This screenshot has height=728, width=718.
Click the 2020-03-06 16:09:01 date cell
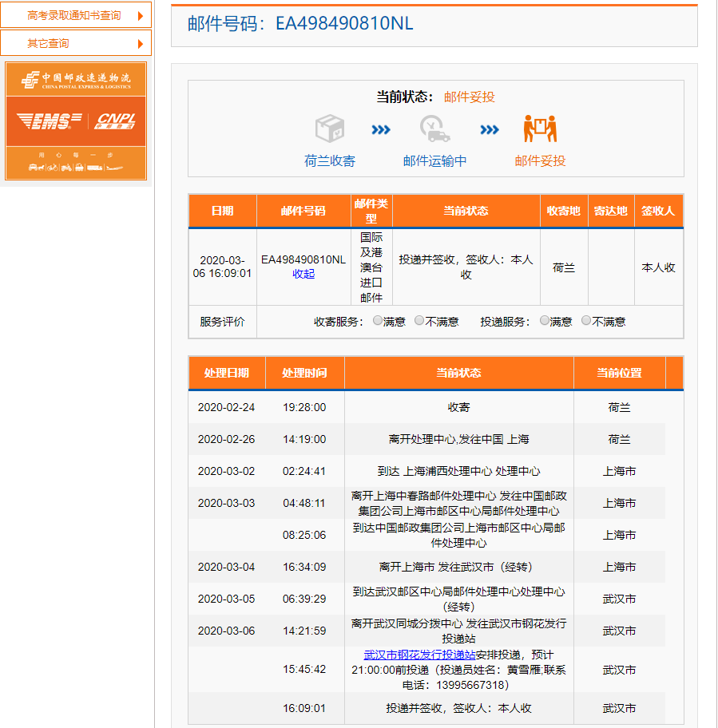coord(222,267)
